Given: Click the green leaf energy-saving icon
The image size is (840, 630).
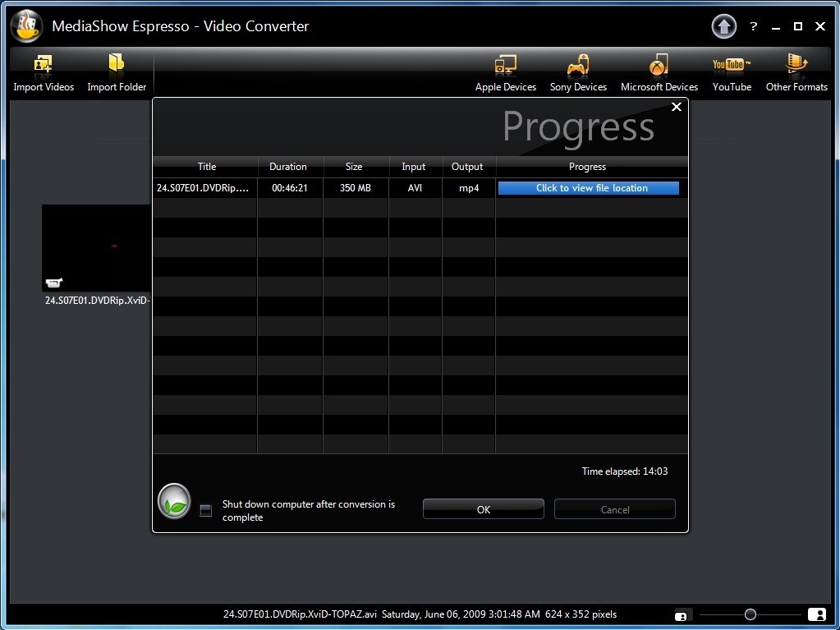Looking at the screenshot, I should [174, 501].
